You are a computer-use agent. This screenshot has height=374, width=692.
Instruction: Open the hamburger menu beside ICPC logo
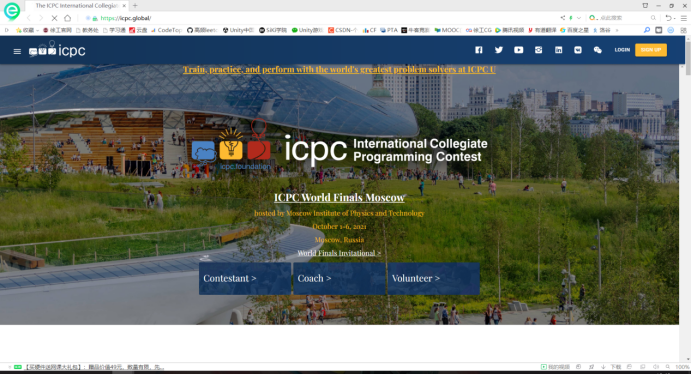click(x=17, y=51)
